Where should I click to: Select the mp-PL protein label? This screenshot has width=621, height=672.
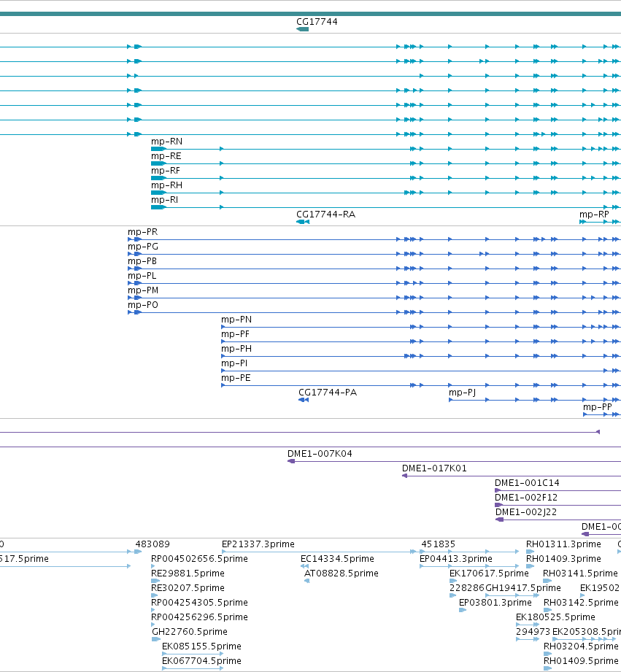[142, 276]
